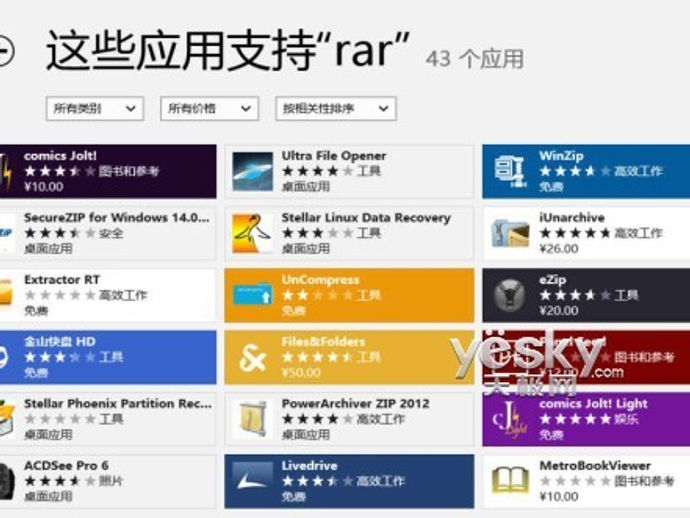This screenshot has width=690, height=518.
Task: Open the 按相关性排序 sort dropdown
Action: point(336,108)
